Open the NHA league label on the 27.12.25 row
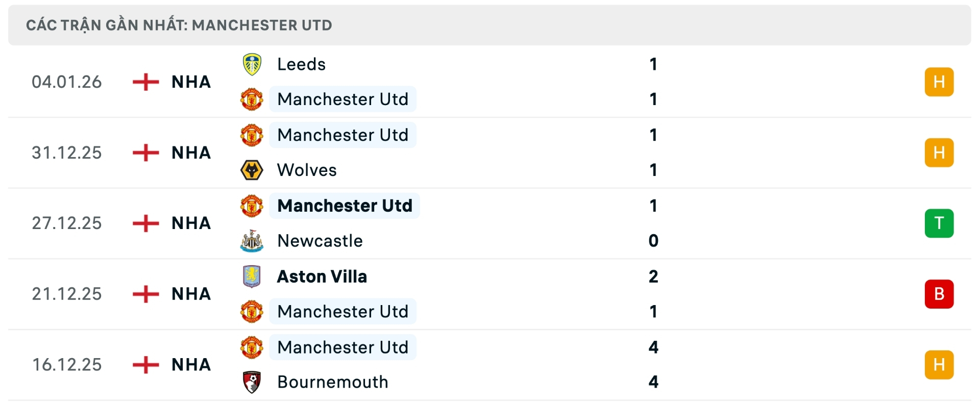980x404 pixels. click(x=191, y=223)
